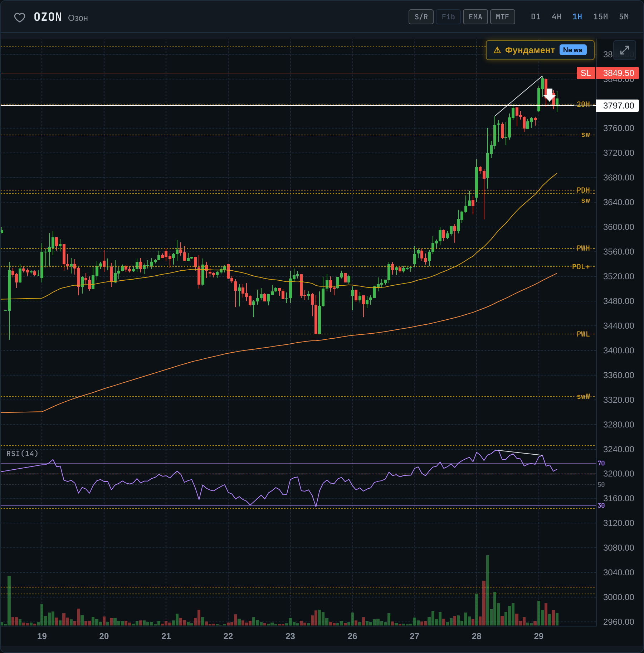Viewport: 644px width, 653px height.
Task: Toggle EMA lines overlay
Action: [x=475, y=17]
